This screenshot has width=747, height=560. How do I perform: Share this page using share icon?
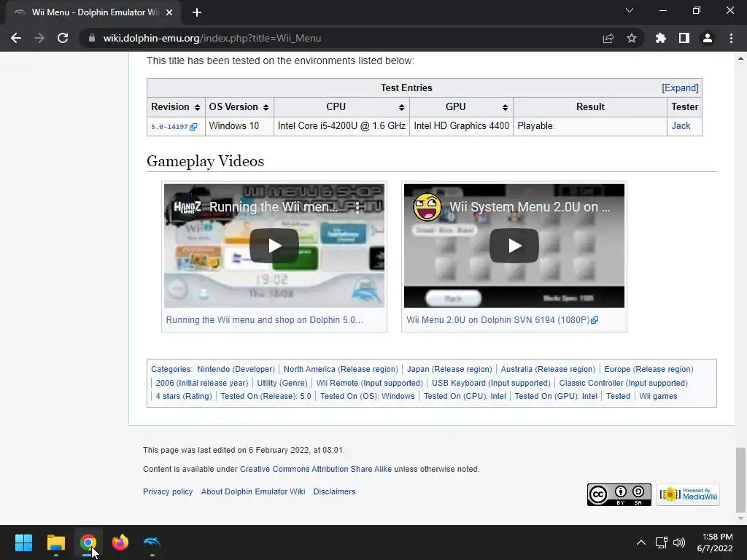pyautogui.click(x=608, y=38)
